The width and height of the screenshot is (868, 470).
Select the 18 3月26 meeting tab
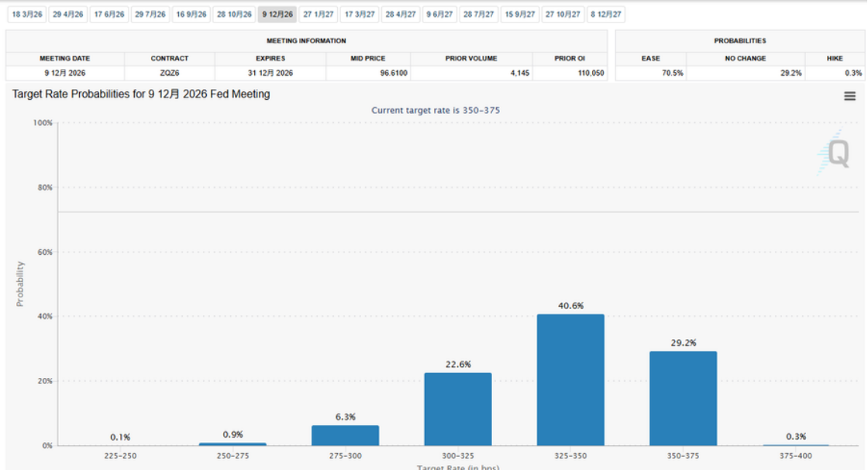[26, 15]
